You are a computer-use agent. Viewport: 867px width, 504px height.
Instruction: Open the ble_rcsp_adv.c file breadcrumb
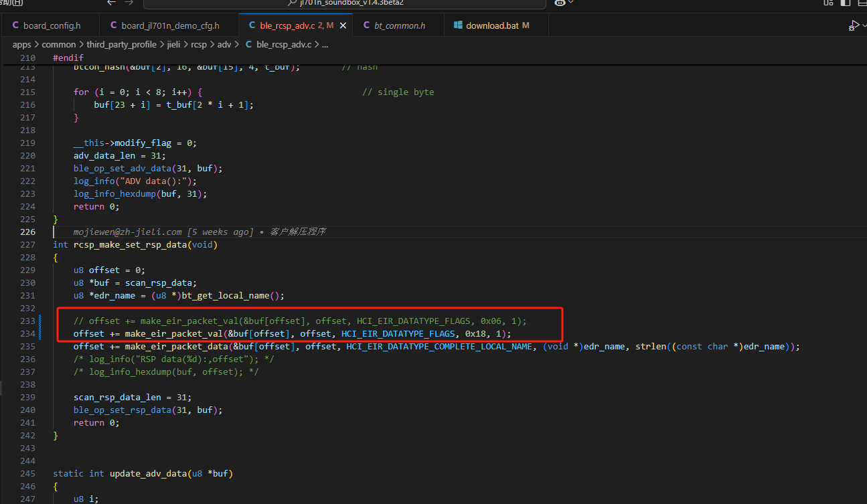click(279, 45)
